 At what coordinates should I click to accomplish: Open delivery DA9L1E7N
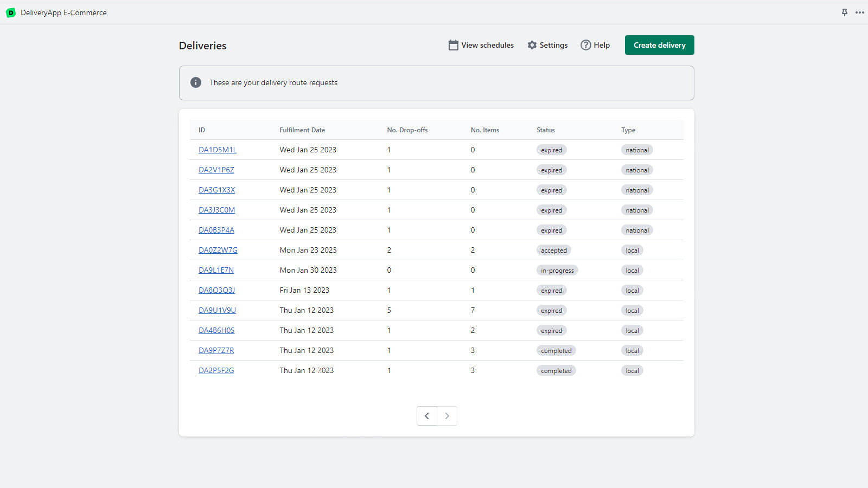point(216,270)
